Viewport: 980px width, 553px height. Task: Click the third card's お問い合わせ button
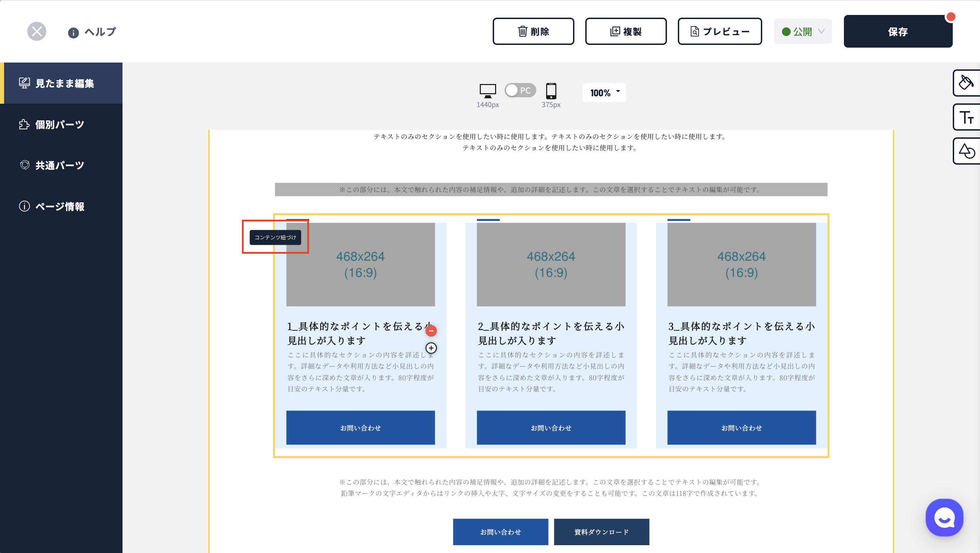(x=741, y=428)
